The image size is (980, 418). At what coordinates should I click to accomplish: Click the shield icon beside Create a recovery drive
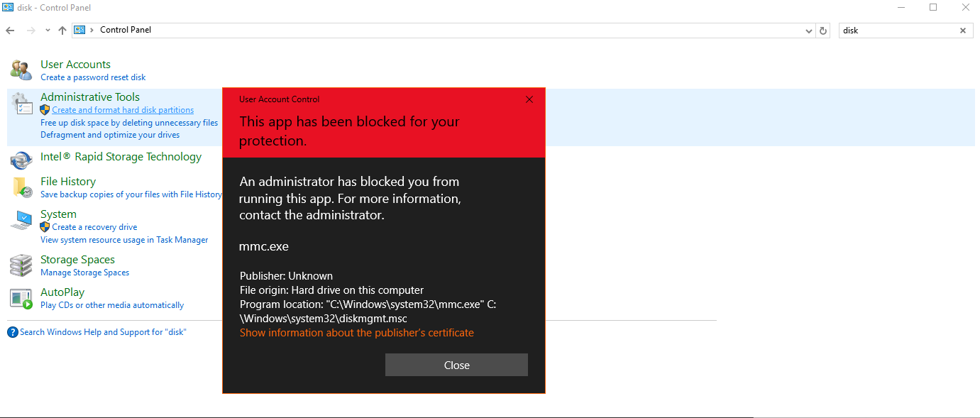click(x=45, y=227)
